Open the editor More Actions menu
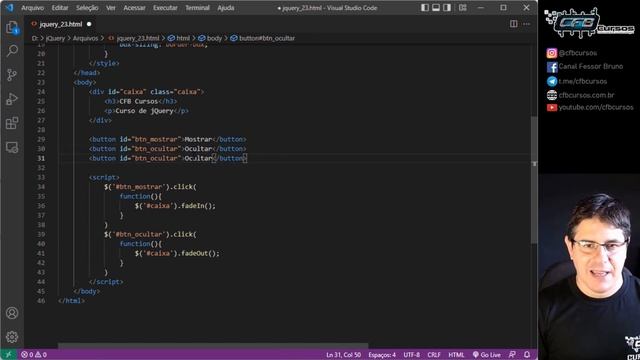This screenshot has height=360, width=640. [x=527, y=24]
